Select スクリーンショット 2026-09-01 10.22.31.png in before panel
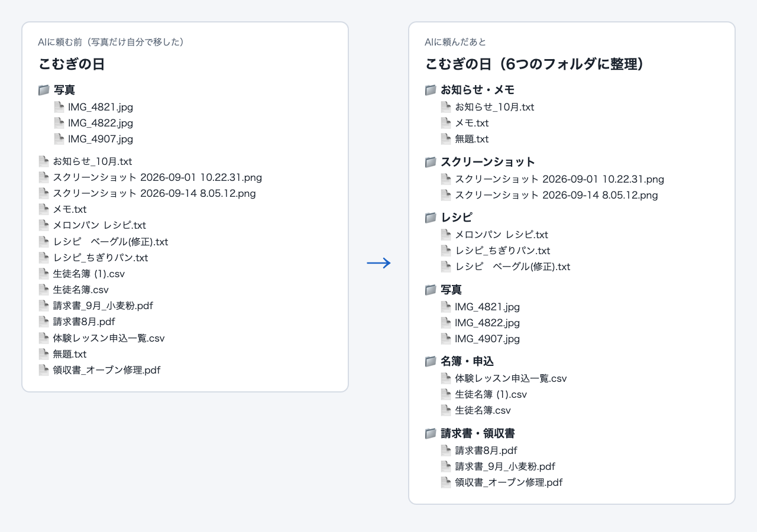The height and width of the screenshot is (532, 757). click(157, 177)
